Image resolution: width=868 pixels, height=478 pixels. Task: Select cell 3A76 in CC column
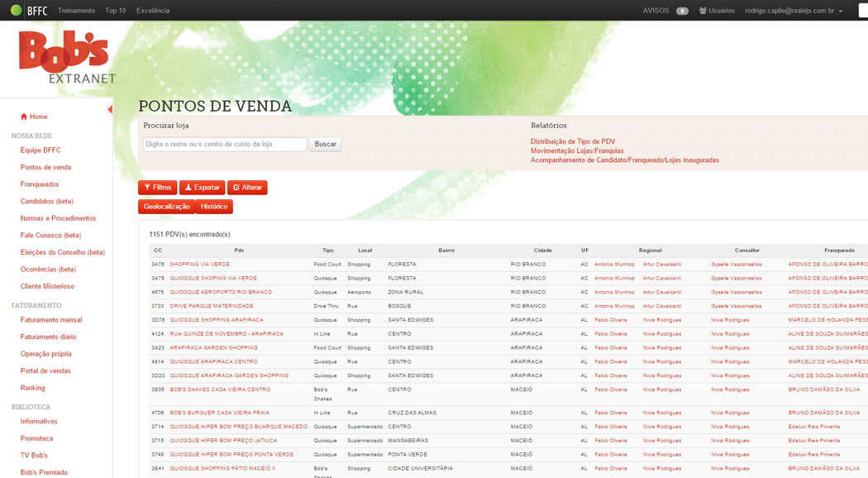click(x=158, y=264)
